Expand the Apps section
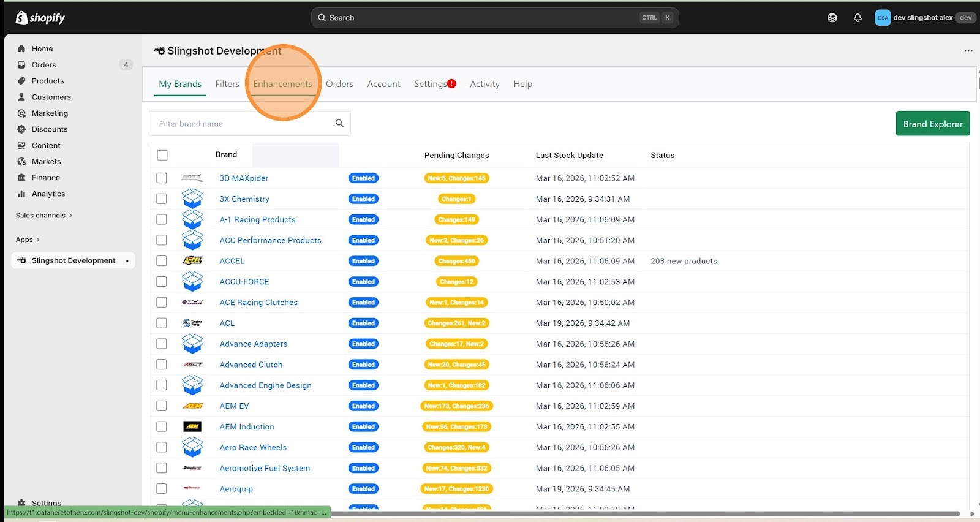The width and height of the screenshot is (980, 522). 28,240
